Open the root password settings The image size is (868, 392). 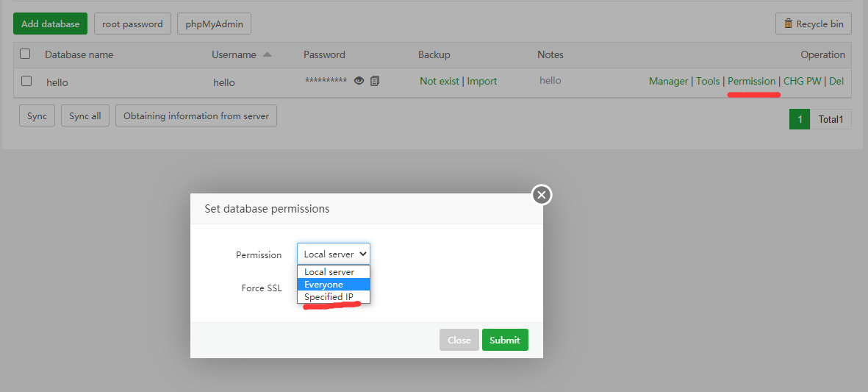point(132,24)
